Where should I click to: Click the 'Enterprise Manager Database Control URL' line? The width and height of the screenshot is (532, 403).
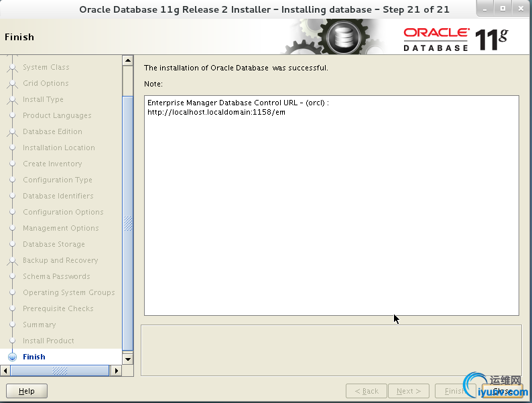click(x=238, y=103)
